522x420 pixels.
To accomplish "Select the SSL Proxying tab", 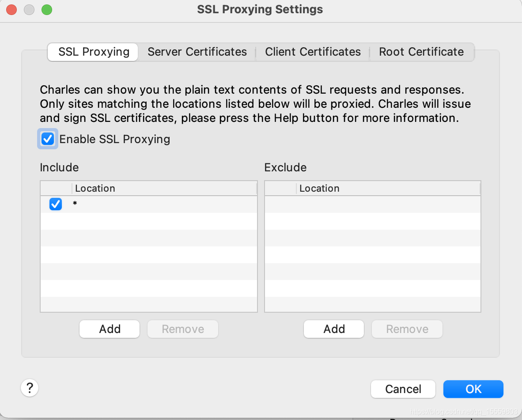I will [x=94, y=52].
